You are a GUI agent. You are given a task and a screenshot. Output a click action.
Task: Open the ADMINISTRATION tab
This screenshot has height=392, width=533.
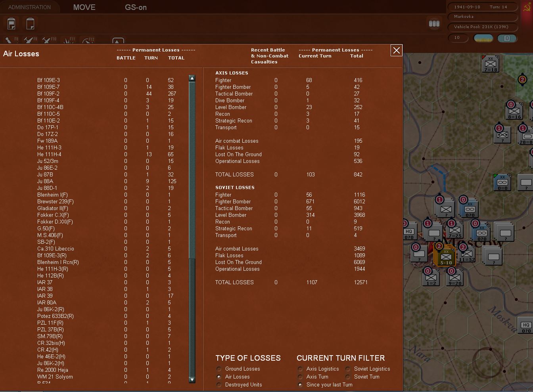(x=29, y=7)
